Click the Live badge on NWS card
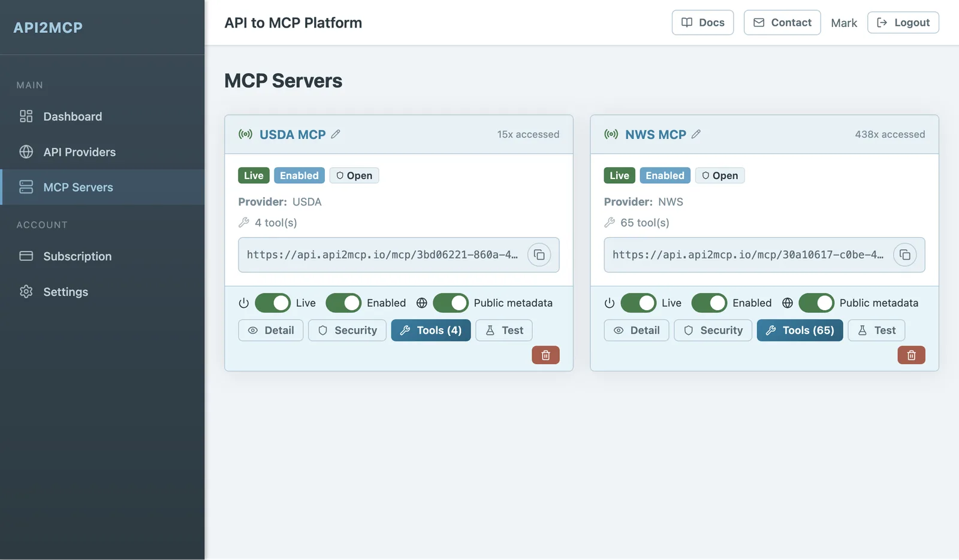The image size is (959, 560). click(x=619, y=175)
